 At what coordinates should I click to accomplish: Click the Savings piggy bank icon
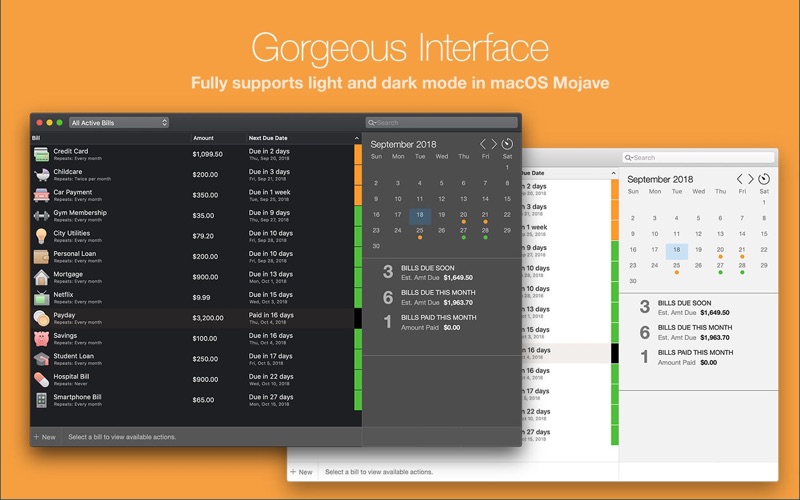(41, 338)
